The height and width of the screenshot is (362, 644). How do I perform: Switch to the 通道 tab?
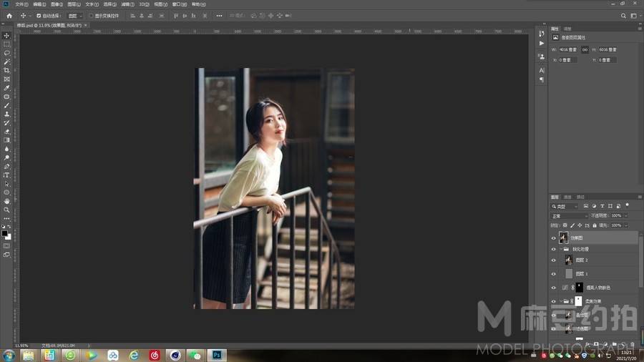tap(567, 197)
